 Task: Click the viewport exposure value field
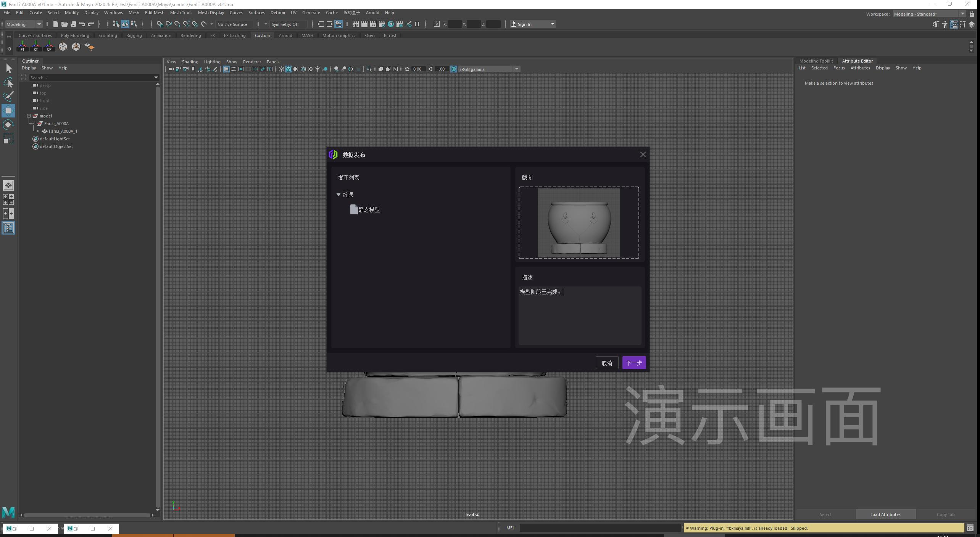point(417,69)
